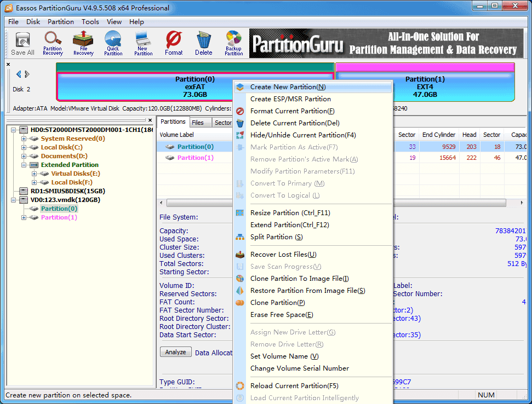Expand Local Disk(F:) node

pos(35,182)
